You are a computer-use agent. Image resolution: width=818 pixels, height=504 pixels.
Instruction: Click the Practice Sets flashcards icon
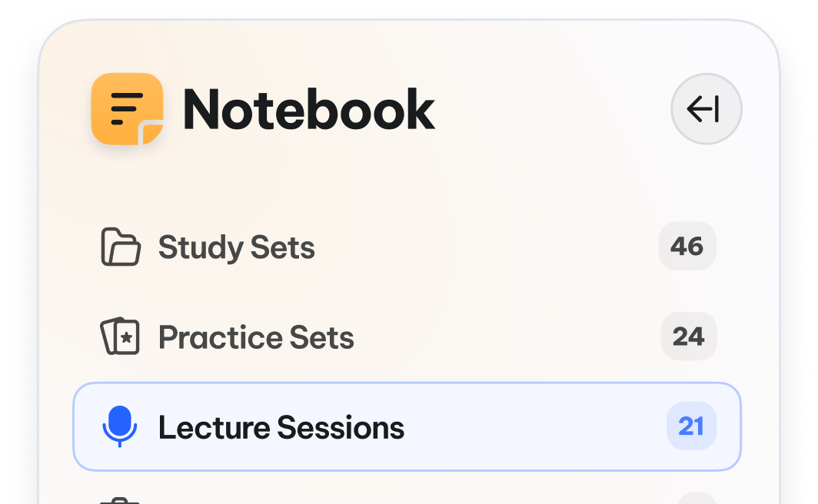(120, 337)
